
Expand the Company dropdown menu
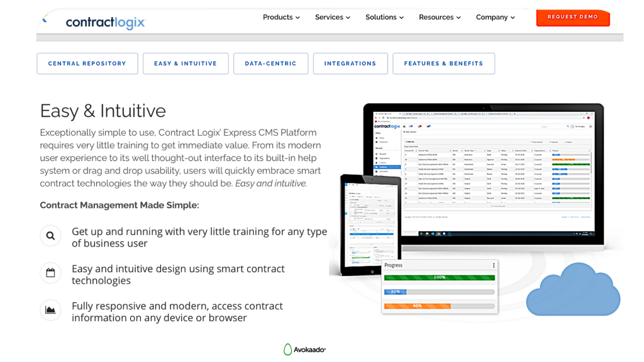pyautogui.click(x=495, y=18)
